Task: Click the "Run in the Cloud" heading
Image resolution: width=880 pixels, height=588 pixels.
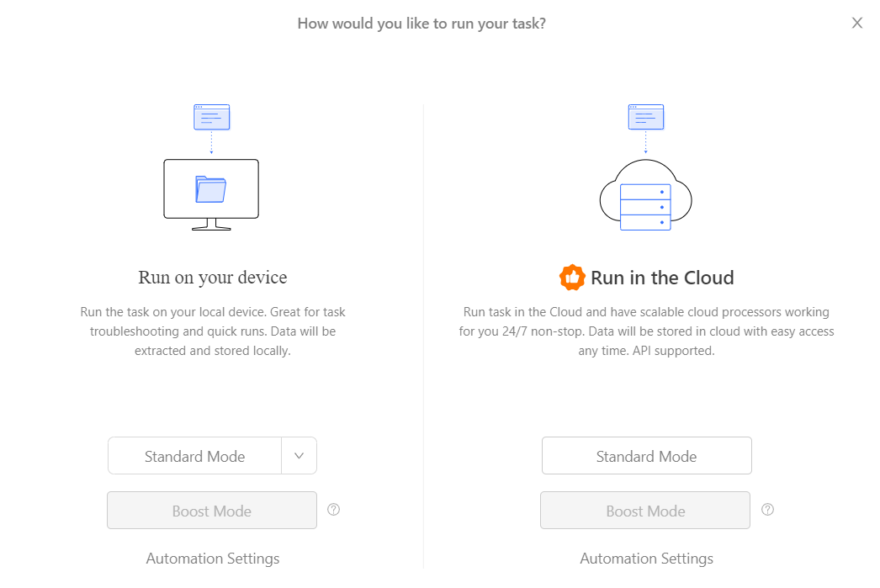Action: point(662,278)
